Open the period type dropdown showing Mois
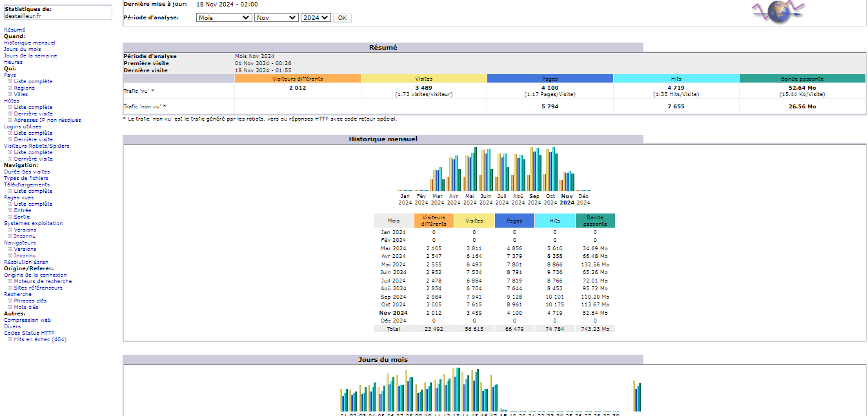Viewport: 868px width, 416px height. pyautogui.click(x=223, y=17)
